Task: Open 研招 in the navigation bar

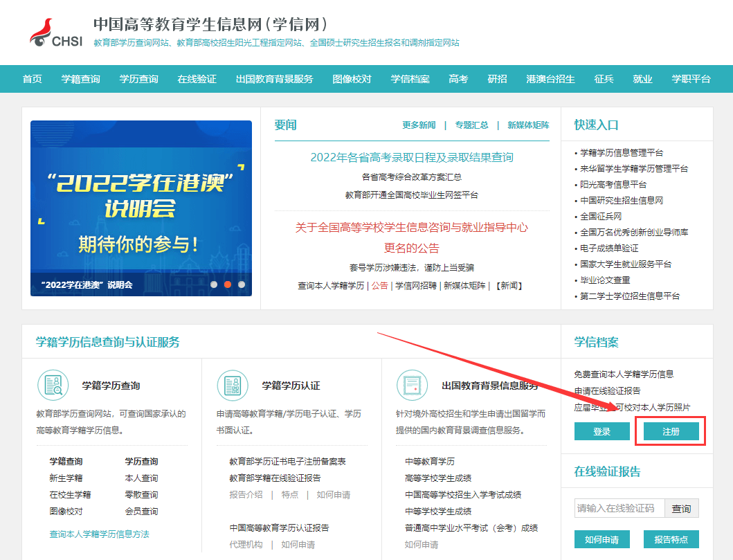Action: click(497, 79)
